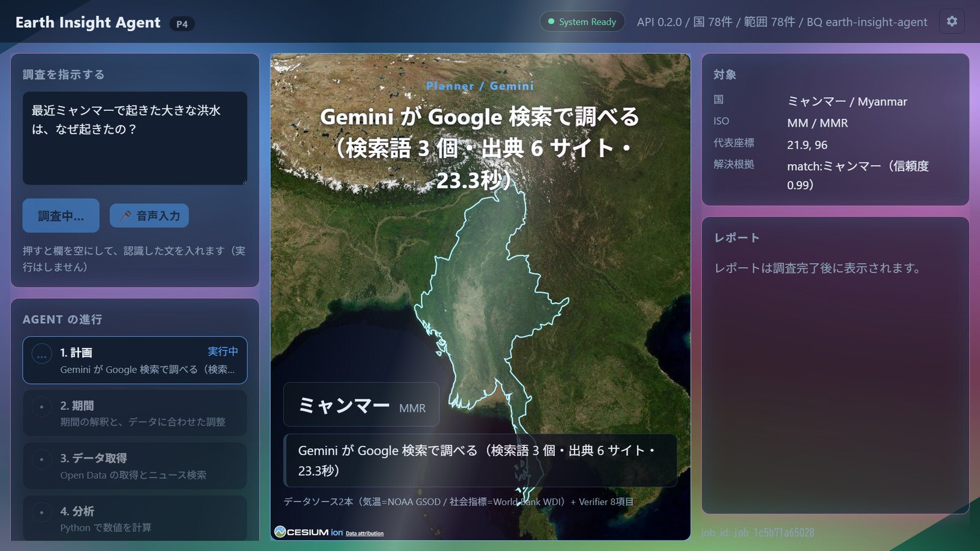Click the 調査中... button
The image size is (980, 551).
click(x=61, y=216)
